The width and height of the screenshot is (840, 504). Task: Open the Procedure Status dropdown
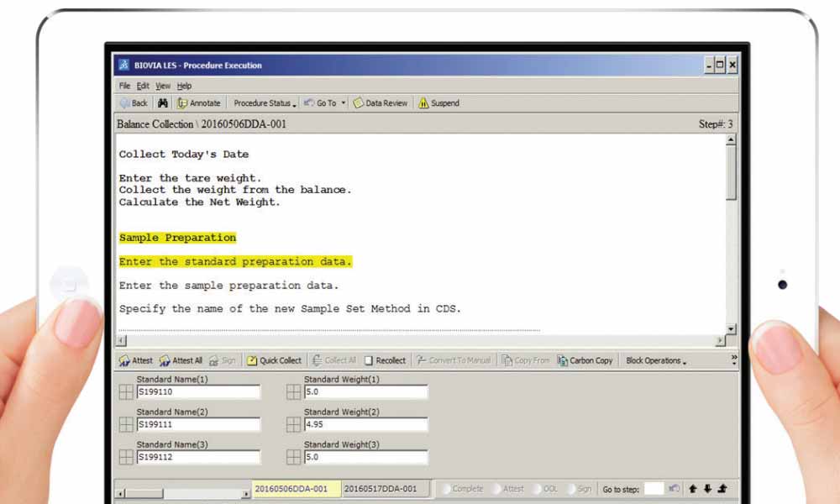265,102
